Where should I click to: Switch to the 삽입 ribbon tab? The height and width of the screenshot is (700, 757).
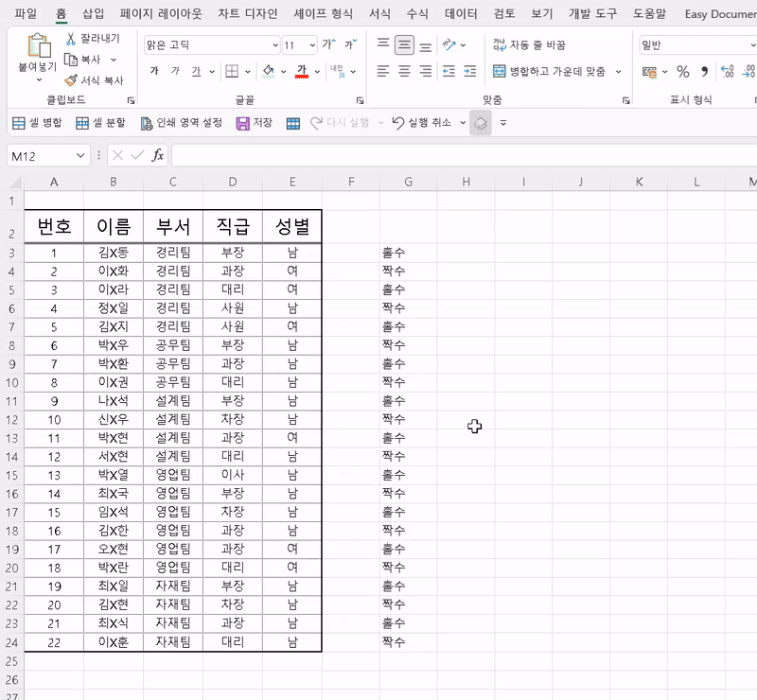click(93, 13)
